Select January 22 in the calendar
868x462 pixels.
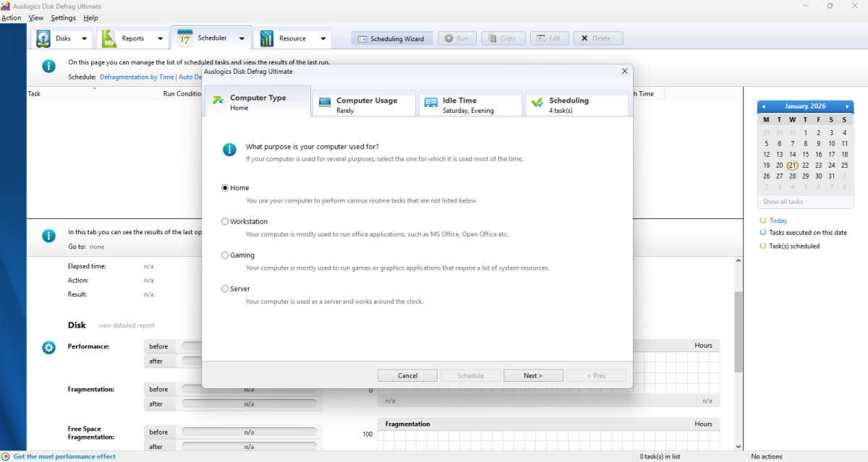tap(805, 166)
